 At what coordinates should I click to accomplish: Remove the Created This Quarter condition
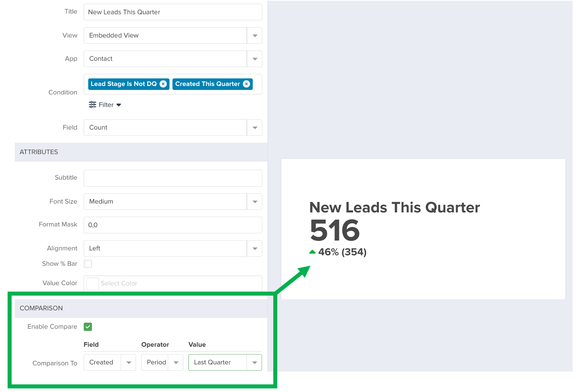(x=246, y=84)
